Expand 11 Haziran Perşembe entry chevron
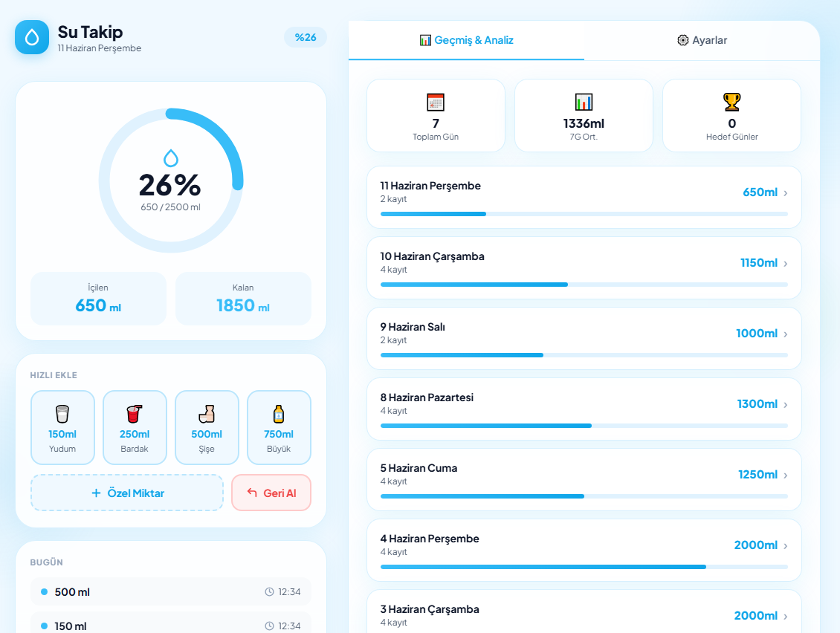Viewport: 840px width, 633px height. pyautogui.click(x=785, y=193)
